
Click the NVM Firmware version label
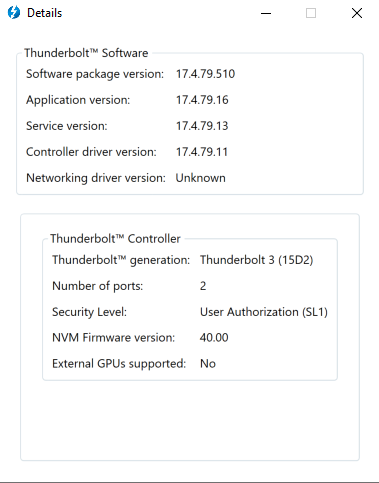(113, 337)
